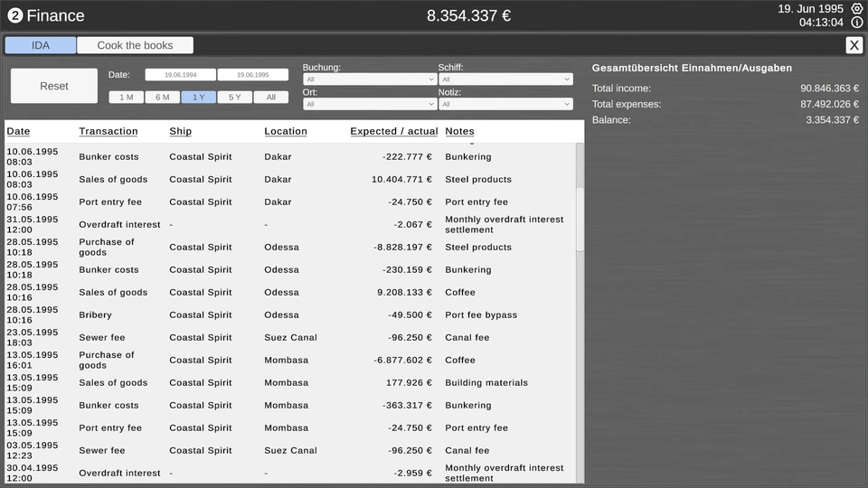868x488 pixels.
Task: Close the Finance window with X
Action: point(854,45)
